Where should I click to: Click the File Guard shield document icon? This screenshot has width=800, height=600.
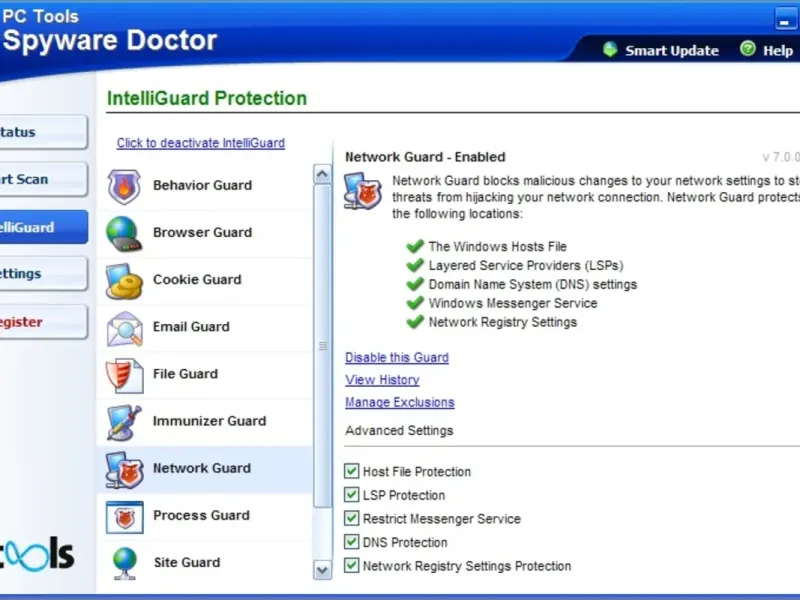124,376
